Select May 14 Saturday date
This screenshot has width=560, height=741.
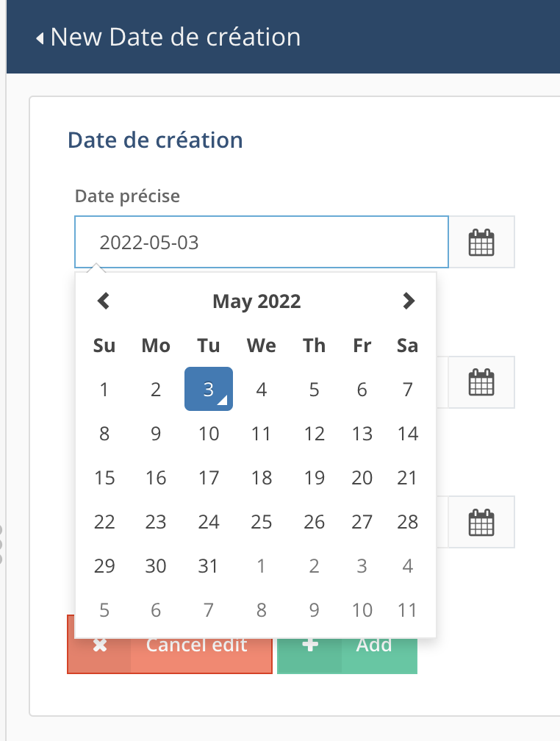click(x=408, y=434)
